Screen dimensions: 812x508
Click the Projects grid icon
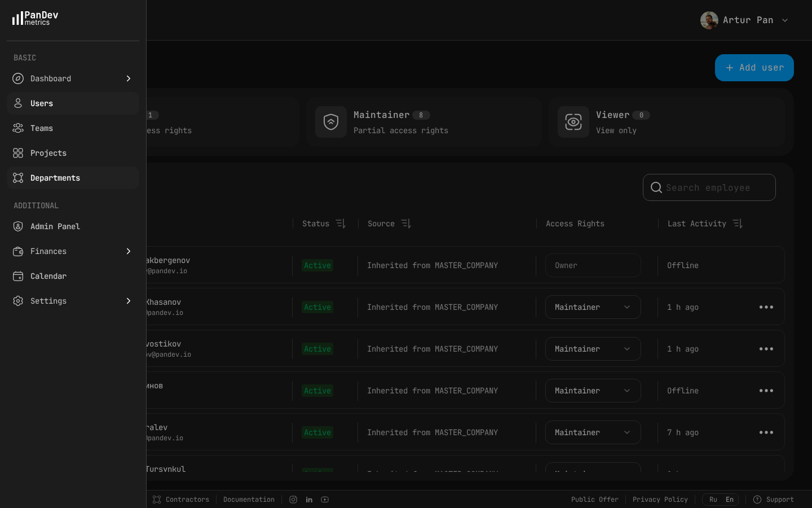[18, 153]
